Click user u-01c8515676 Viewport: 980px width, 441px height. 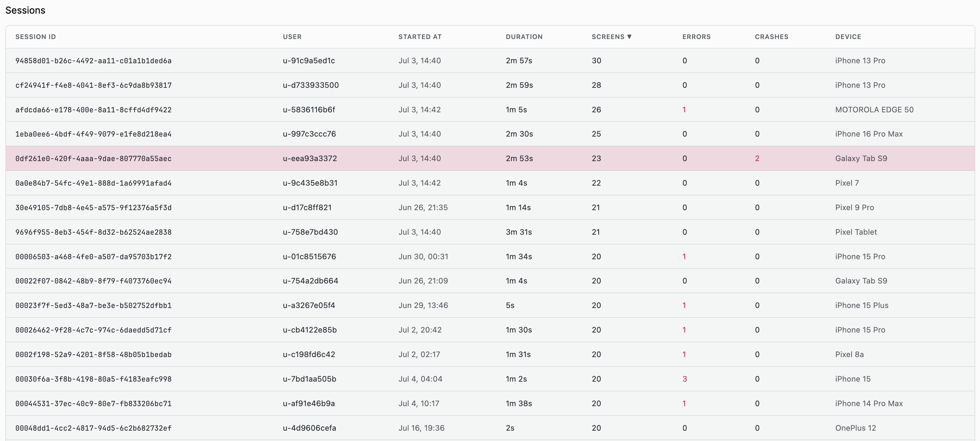coord(309,257)
